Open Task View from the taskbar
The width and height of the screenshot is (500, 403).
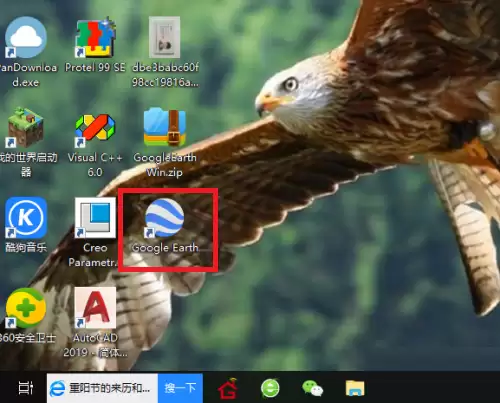pos(26,388)
